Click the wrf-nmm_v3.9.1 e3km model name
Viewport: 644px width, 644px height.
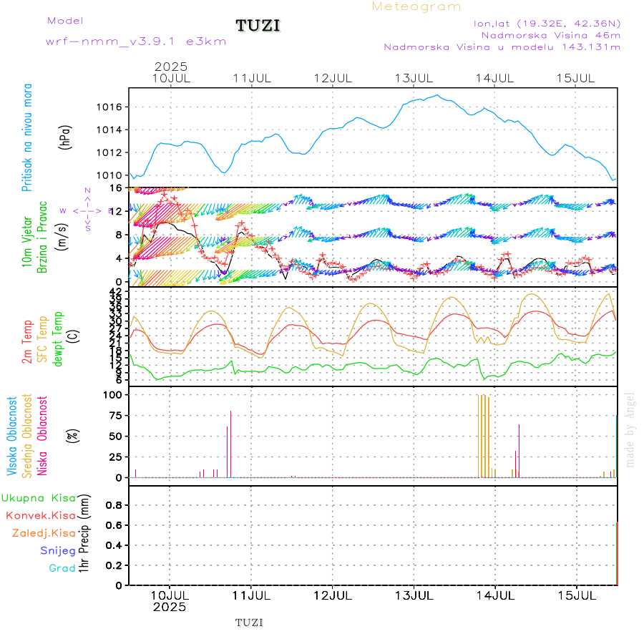(136, 42)
